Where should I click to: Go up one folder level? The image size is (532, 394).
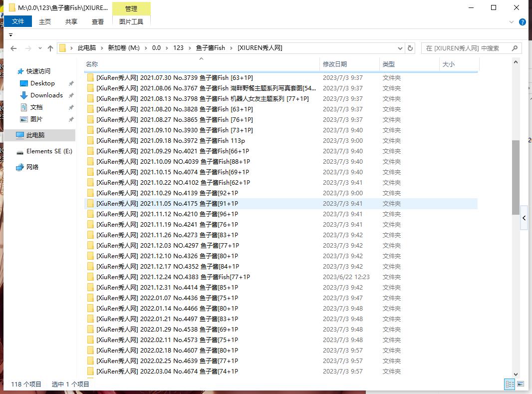coord(50,48)
